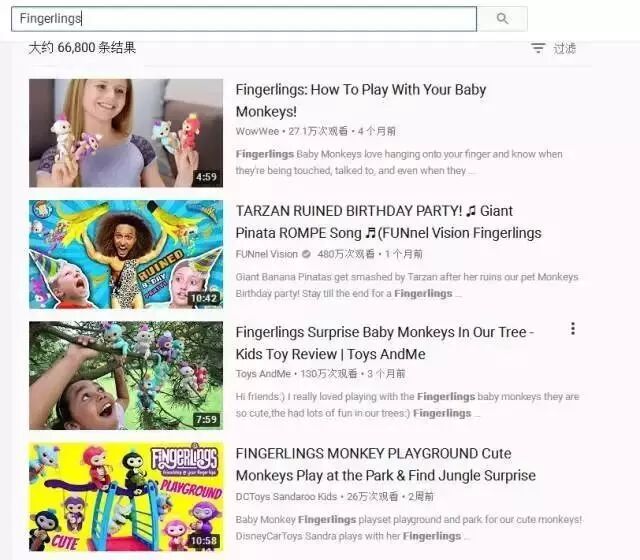Visit the Toys AndMe channel
Screen dimensions: 640x560
pos(263,374)
